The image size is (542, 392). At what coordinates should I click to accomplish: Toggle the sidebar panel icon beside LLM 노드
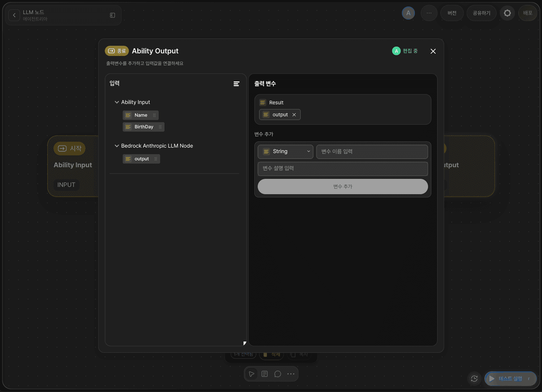click(x=112, y=15)
